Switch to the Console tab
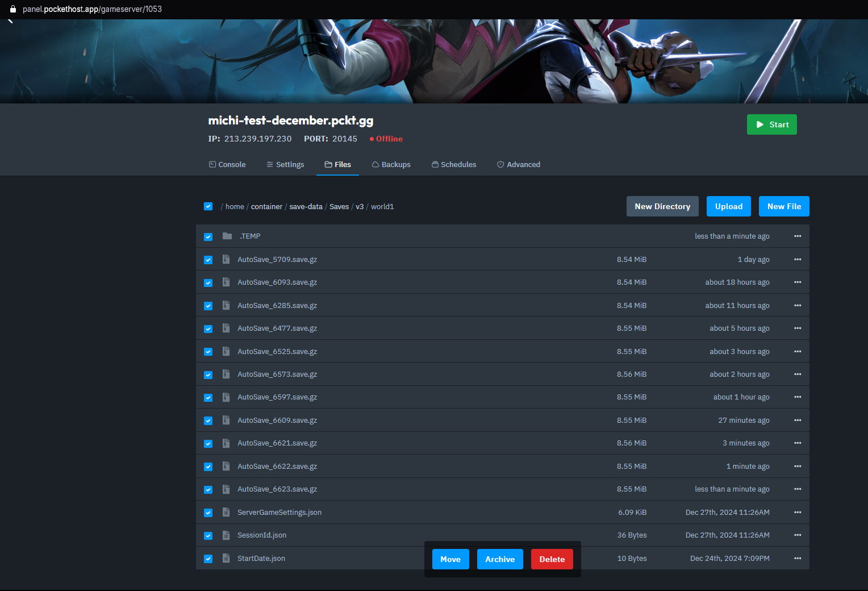Screen dimensions: 868x591 click(227, 164)
